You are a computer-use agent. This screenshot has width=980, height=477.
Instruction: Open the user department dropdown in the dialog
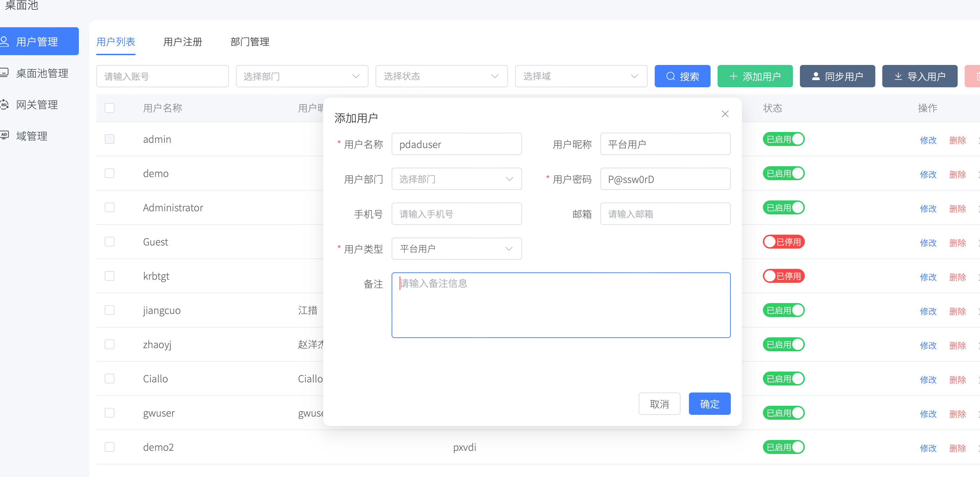pos(456,179)
